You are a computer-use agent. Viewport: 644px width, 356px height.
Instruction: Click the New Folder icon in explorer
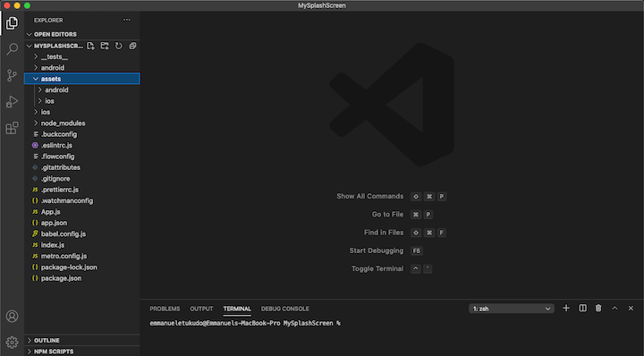coord(105,46)
